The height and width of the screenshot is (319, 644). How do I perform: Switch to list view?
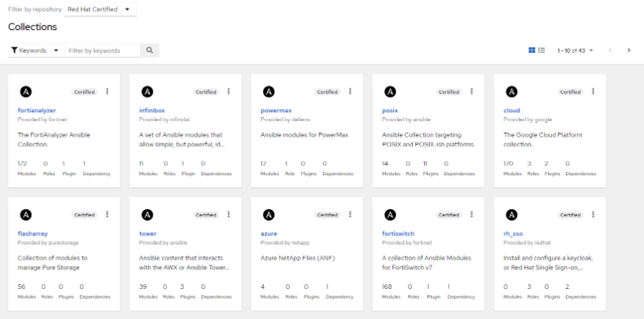[541, 50]
